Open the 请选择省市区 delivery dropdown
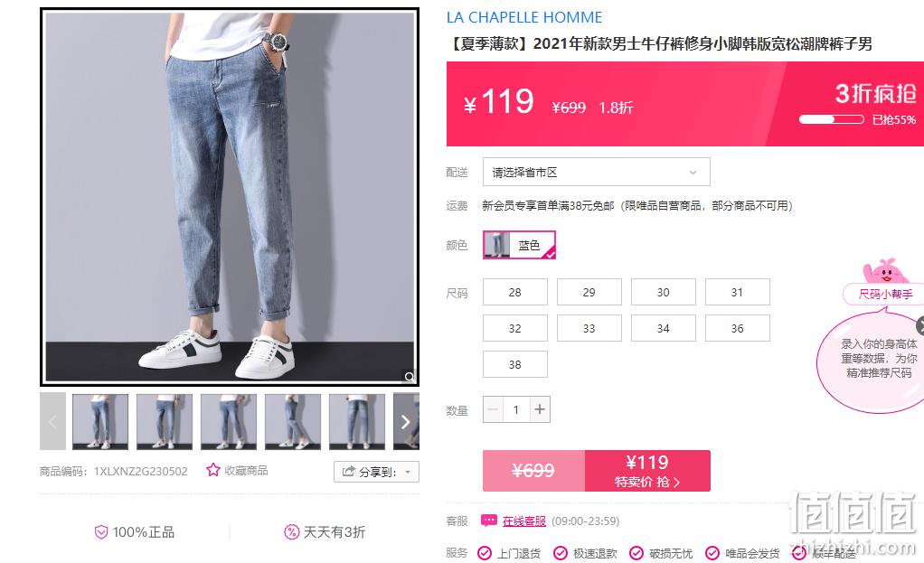The height and width of the screenshot is (563, 924). [596, 172]
